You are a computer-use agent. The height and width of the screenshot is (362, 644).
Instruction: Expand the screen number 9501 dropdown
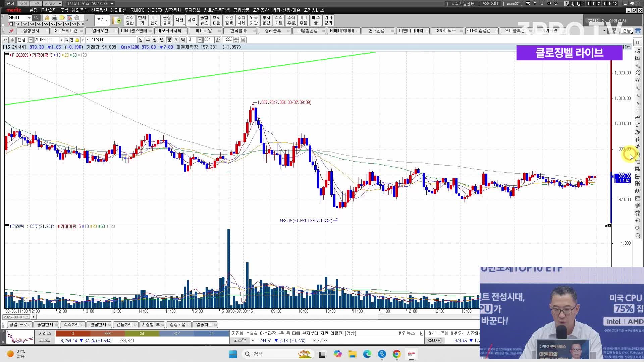point(29,18)
